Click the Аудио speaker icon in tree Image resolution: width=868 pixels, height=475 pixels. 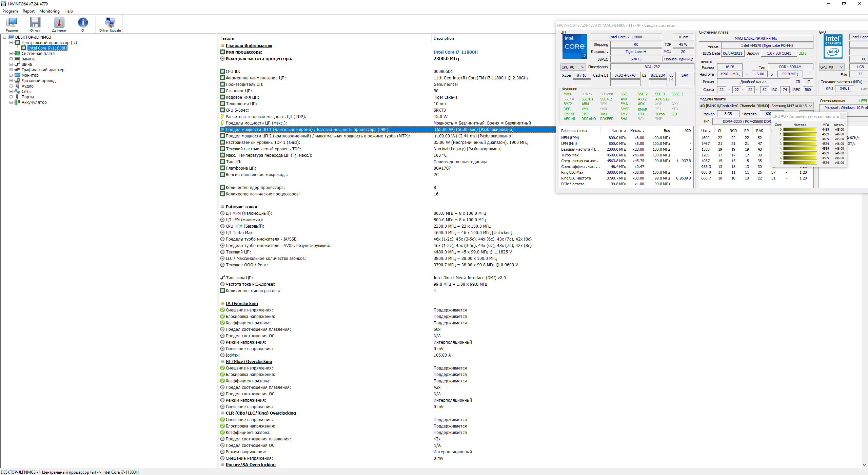point(17,86)
